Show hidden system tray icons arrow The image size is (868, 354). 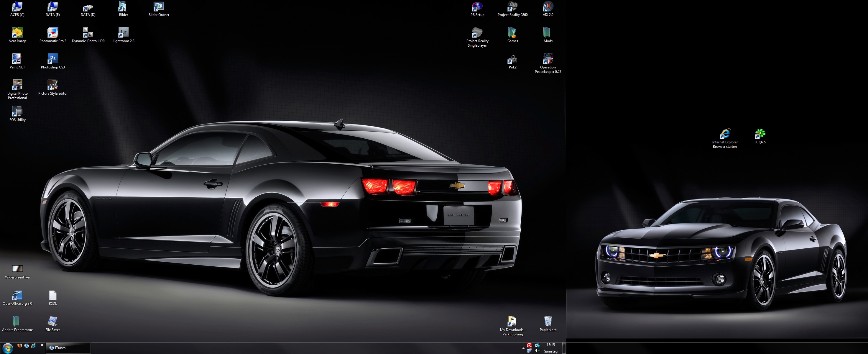(x=523, y=348)
